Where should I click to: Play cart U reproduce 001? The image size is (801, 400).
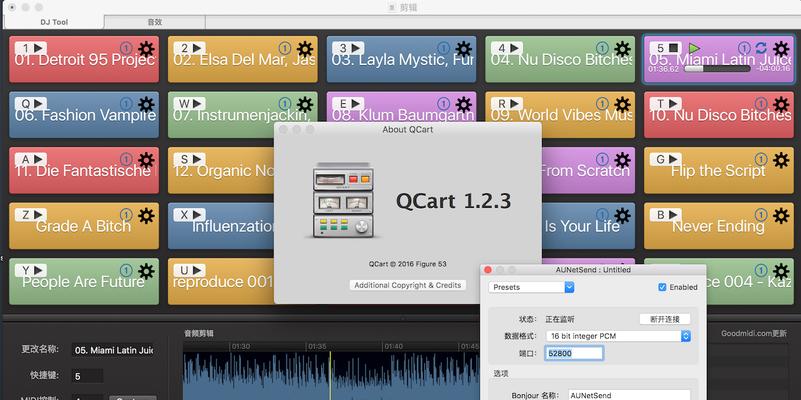click(198, 270)
